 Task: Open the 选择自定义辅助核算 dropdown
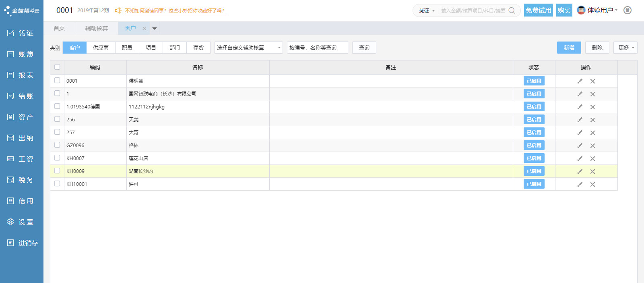pyautogui.click(x=248, y=48)
